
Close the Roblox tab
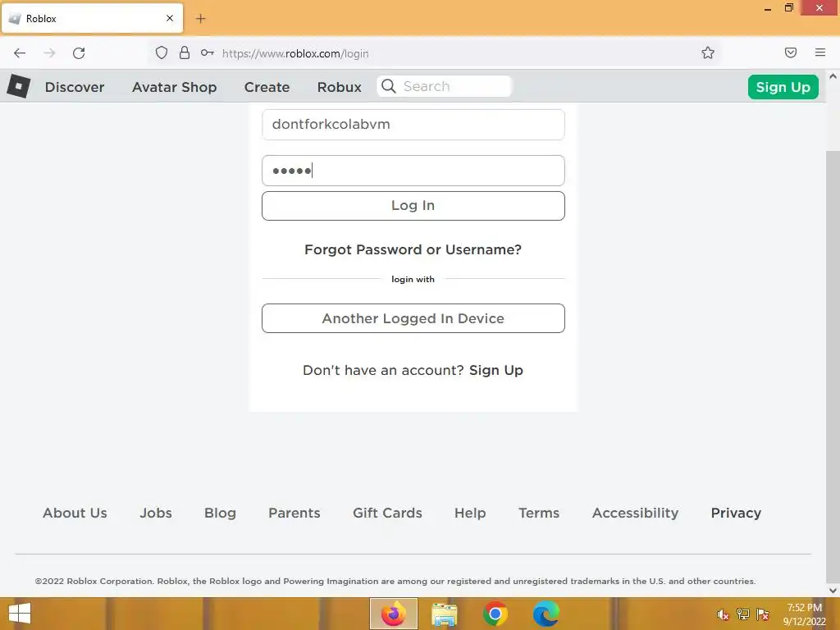(170, 18)
